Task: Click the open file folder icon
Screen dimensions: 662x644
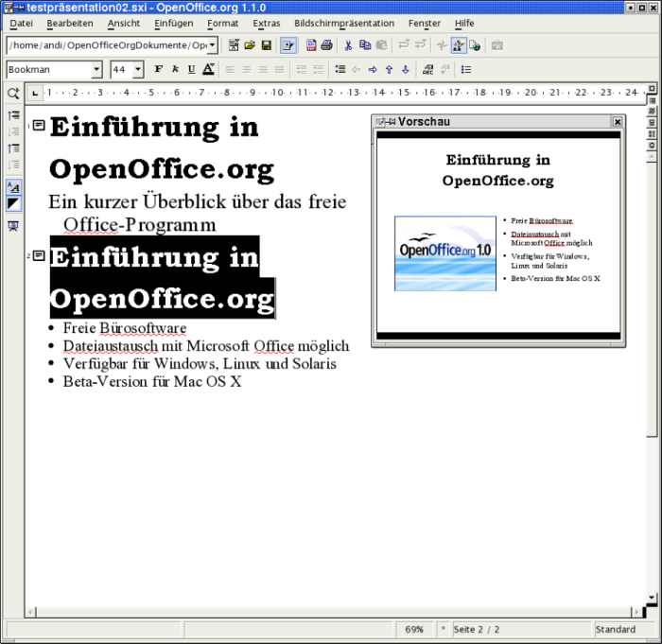Action: 250,45
